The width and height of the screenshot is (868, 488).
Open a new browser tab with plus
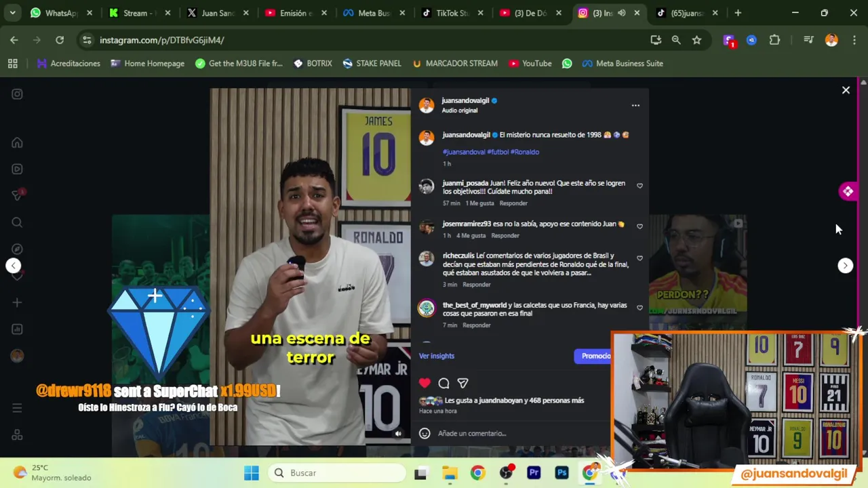coord(738,13)
